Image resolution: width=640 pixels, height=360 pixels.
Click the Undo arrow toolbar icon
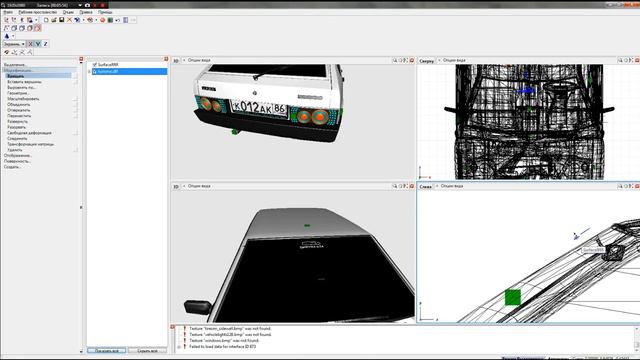[x=118, y=20]
